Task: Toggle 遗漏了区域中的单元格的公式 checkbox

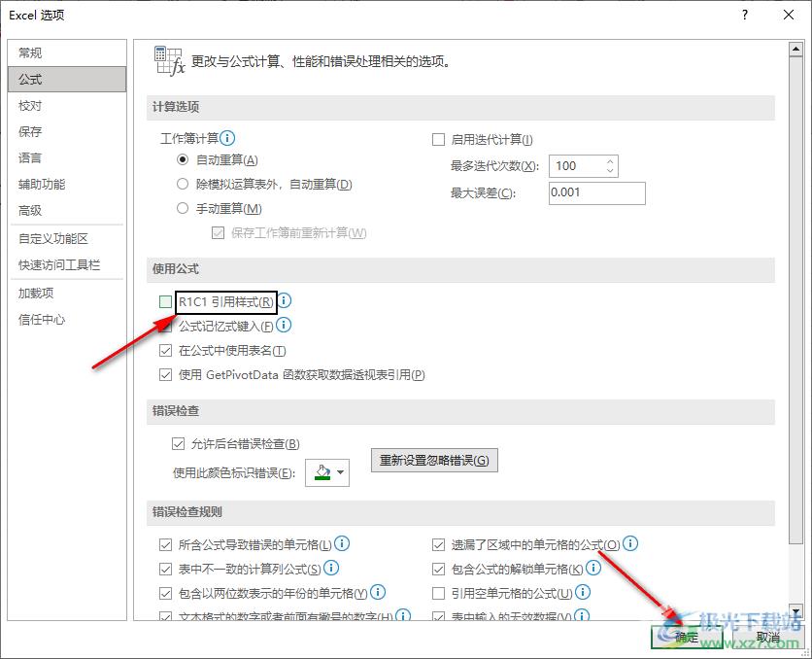Action: 438,544
